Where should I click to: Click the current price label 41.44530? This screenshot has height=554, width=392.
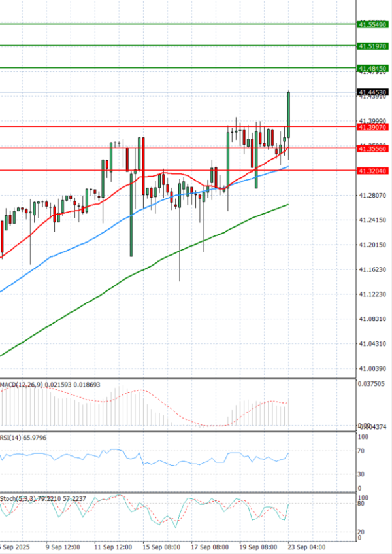(x=372, y=93)
